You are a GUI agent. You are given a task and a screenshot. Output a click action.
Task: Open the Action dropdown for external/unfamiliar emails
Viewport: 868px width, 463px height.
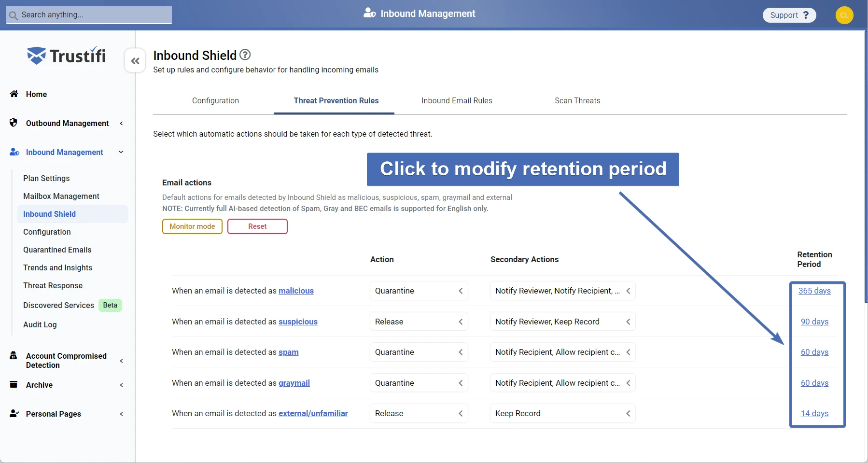(x=419, y=413)
